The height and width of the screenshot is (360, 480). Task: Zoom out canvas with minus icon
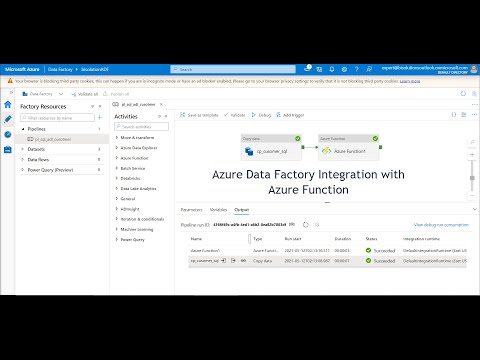472,196
